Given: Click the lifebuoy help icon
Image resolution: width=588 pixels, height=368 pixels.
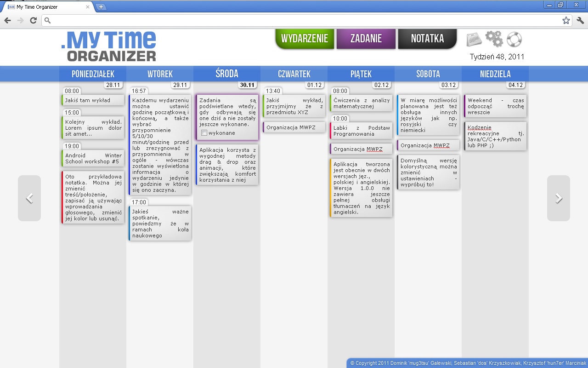Looking at the screenshot, I should click(514, 40).
